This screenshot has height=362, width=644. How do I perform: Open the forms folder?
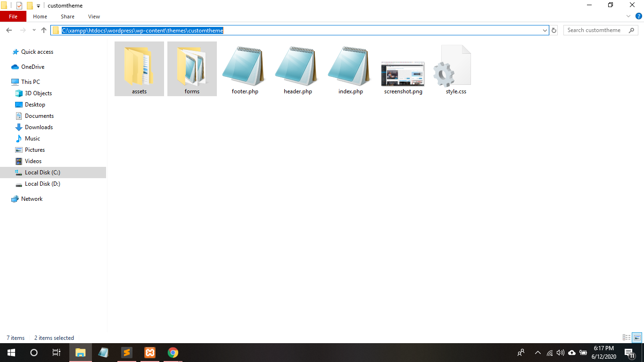[x=192, y=69]
